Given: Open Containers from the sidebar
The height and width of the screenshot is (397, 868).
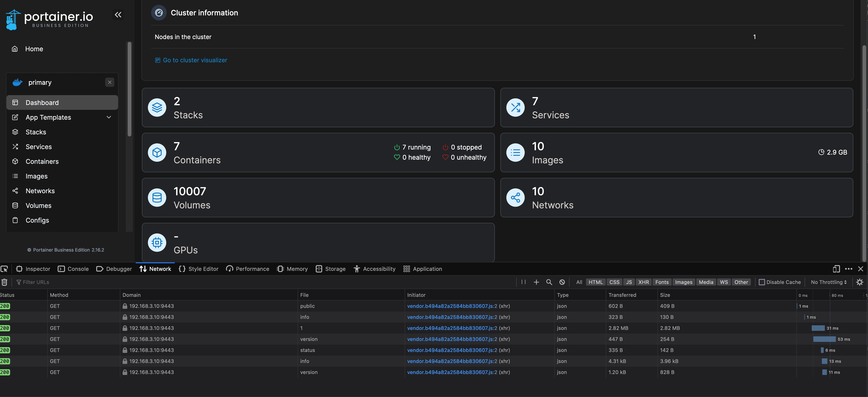Looking at the screenshot, I should click(62, 161).
